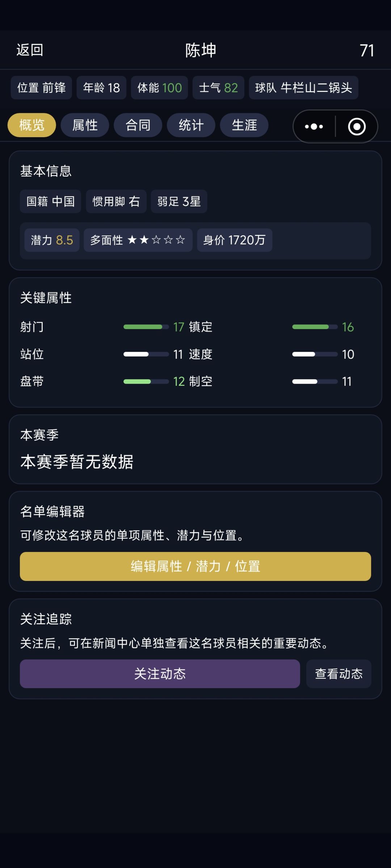Open the 合同 tab
This screenshot has height=868, width=391.
(138, 125)
